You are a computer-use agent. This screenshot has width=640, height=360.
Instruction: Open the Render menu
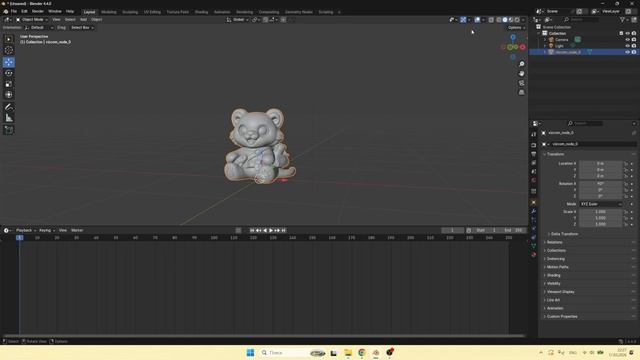pyautogui.click(x=38, y=11)
